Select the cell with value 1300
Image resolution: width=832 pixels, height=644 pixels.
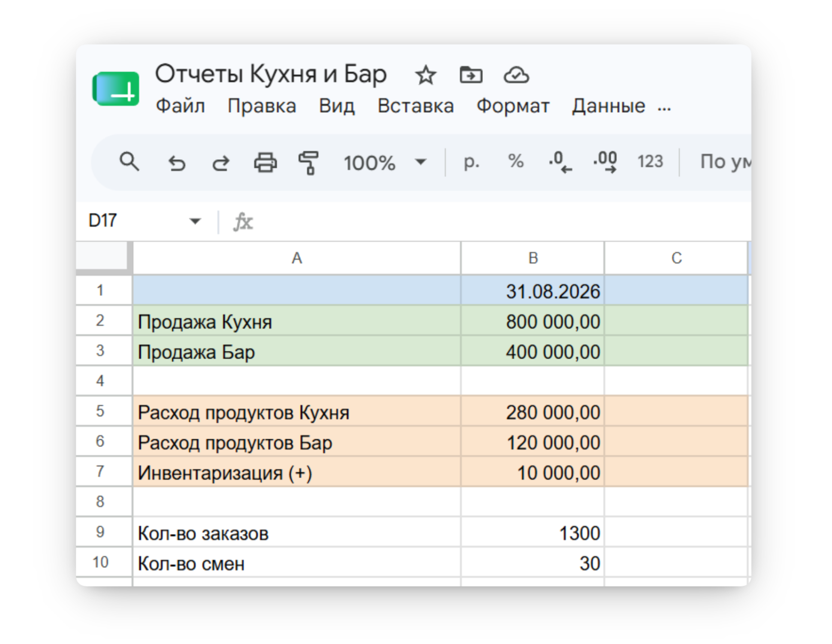tap(533, 532)
